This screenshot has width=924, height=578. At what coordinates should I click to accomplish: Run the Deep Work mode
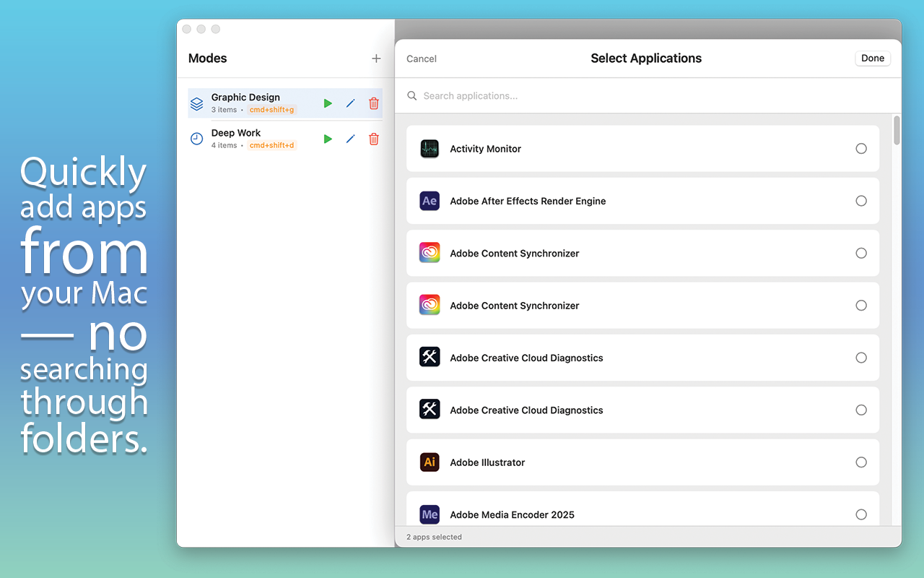pos(328,139)
